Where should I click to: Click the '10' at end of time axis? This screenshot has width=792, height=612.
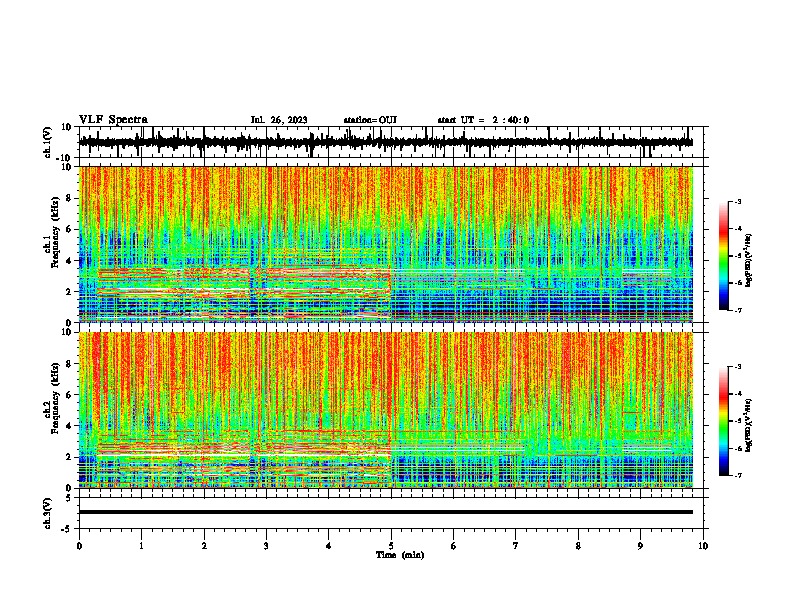703,546
